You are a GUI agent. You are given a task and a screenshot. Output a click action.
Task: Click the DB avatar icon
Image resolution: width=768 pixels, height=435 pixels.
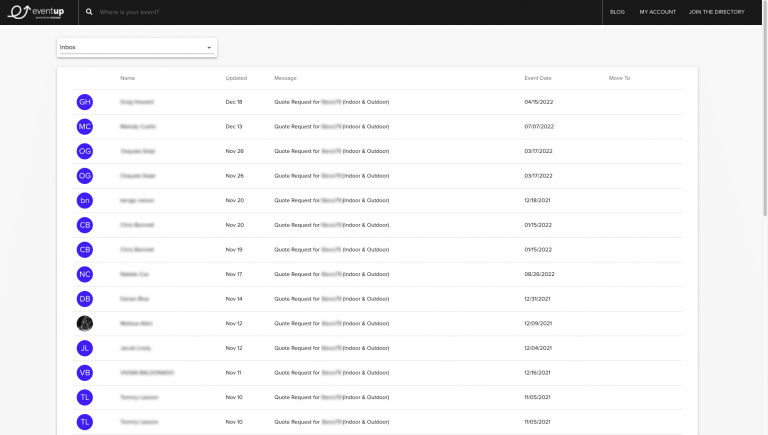[85, 299]
